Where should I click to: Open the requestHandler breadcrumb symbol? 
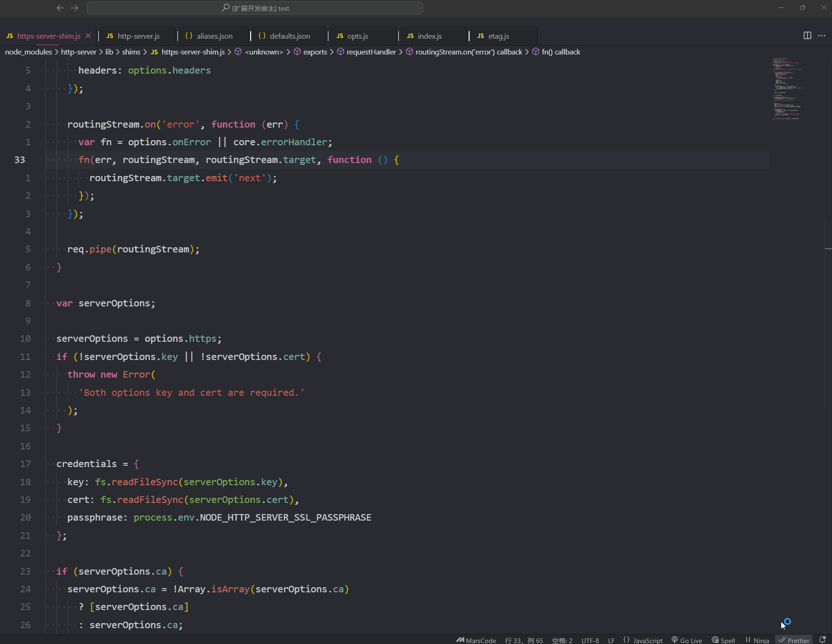(x=366, y=52)
